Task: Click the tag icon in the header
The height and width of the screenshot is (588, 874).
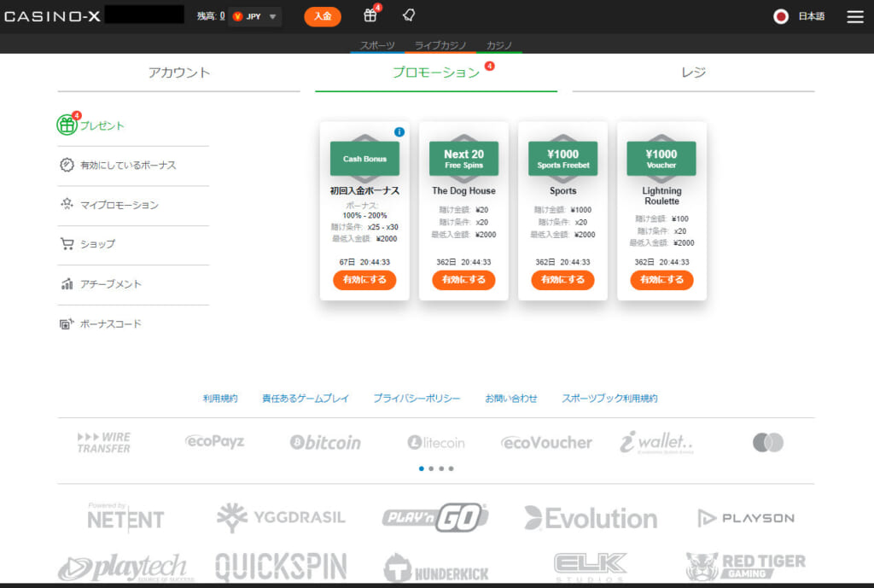Action: tap(409, 15)
